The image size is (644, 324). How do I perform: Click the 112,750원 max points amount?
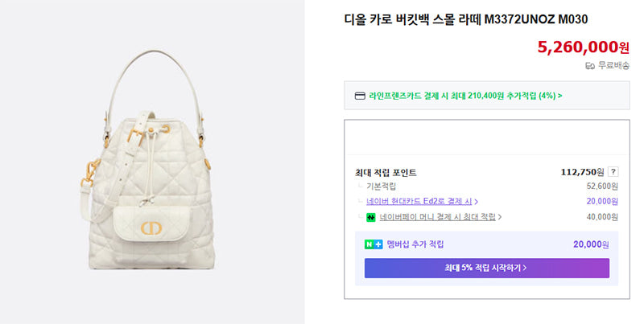point(582,172)
